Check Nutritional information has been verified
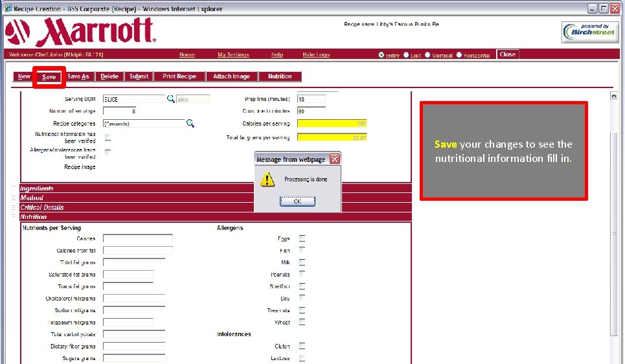 click(108, 137)
